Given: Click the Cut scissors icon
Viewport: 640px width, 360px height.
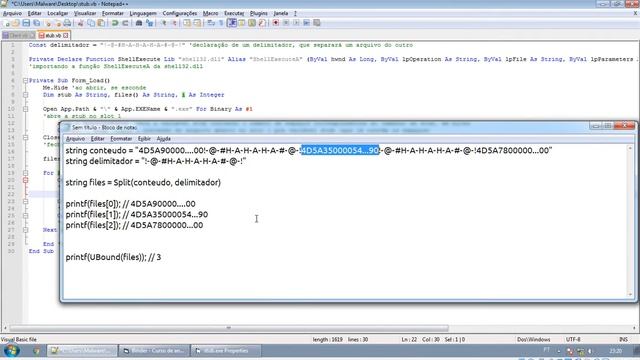Looking at the screenshot, I should (80, 23).
